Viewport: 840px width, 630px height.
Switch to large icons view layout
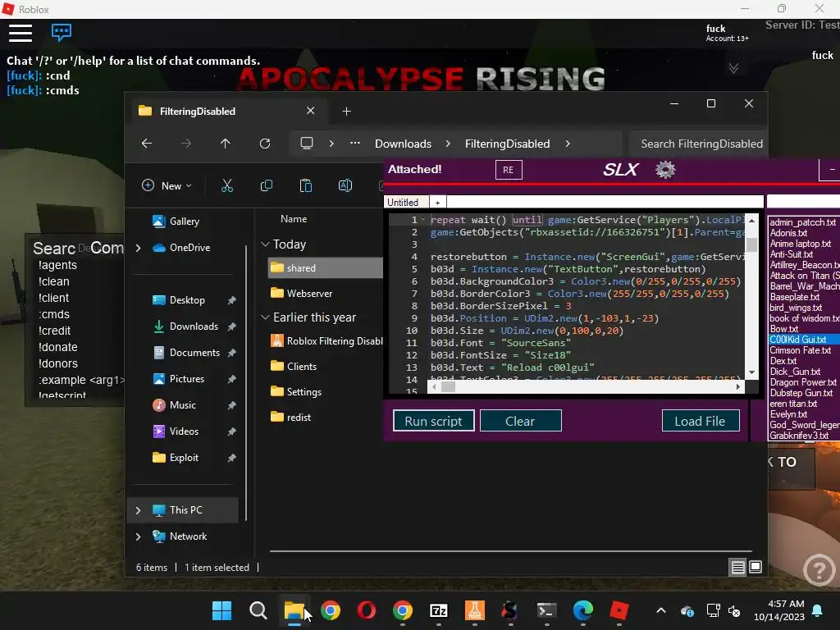[756, 567]
